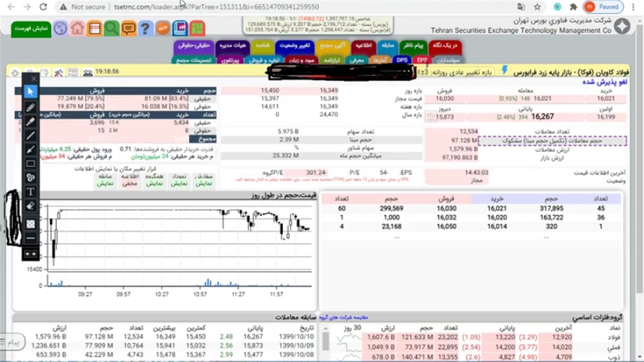
Task: Click the green نمایش فهرست button
Action: coord(31,28)
